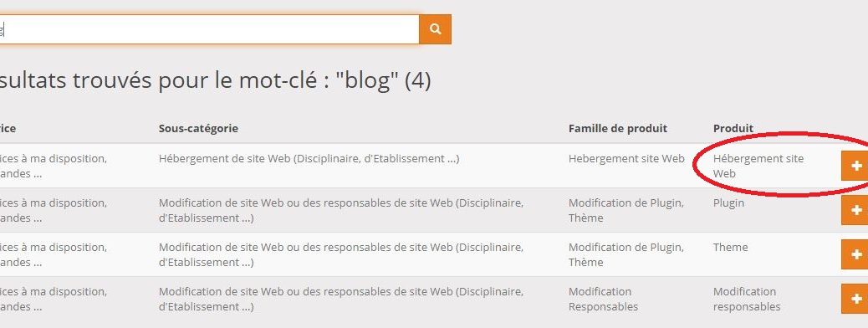Click Modification de Plugin, Thème family in Theme row
Viewport: 868px width, 328px height.
626,254
